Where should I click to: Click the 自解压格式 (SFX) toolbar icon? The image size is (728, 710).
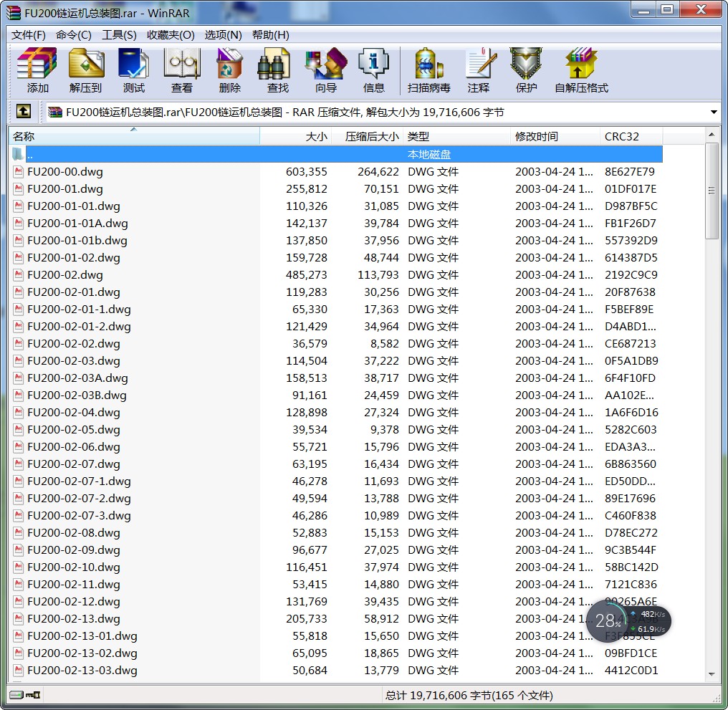580,70
